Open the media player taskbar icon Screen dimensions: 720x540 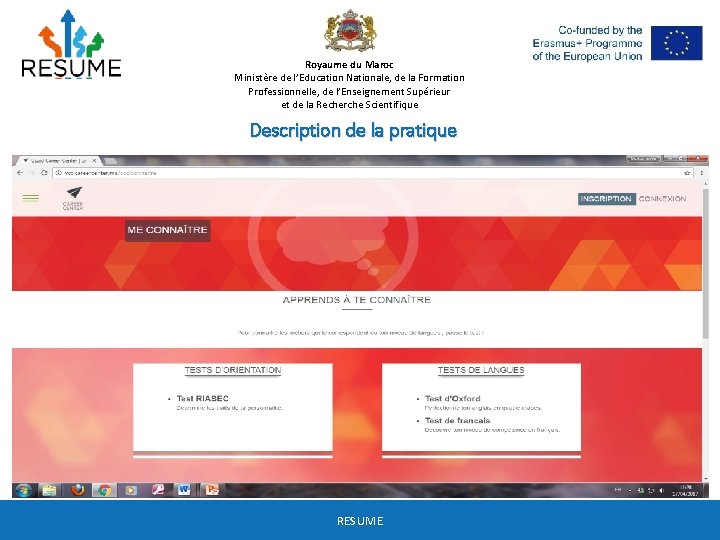pyautogui.click(x=130, y=490)
